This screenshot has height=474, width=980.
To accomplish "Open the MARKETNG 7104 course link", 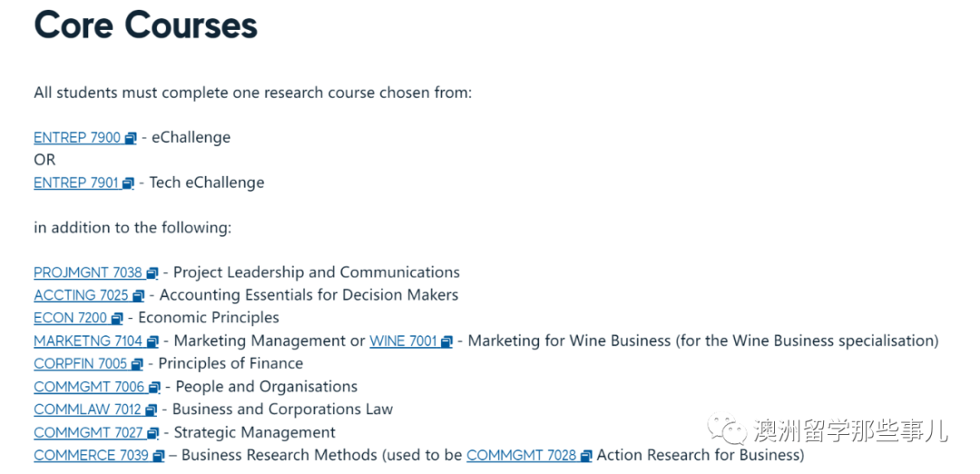I will point(88,341).
